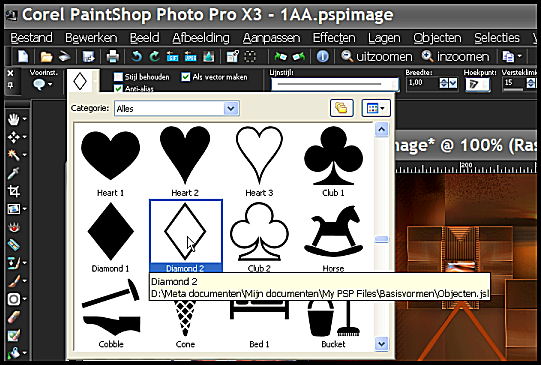Image resolution: width=541 pixels, height=365 pixels.
Task: Toggle the Als vector maken checkbox
Action: pyautogui.click(x=186, y=77)
